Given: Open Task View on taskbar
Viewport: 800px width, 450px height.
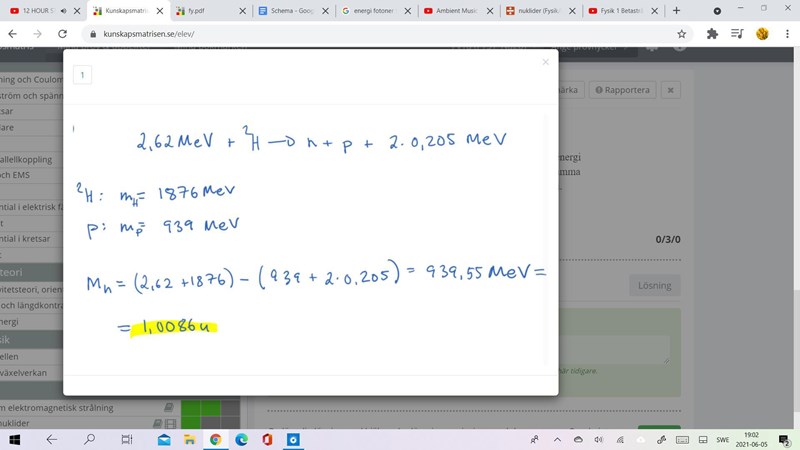Looking at the screenshot, I should [126, 439].
